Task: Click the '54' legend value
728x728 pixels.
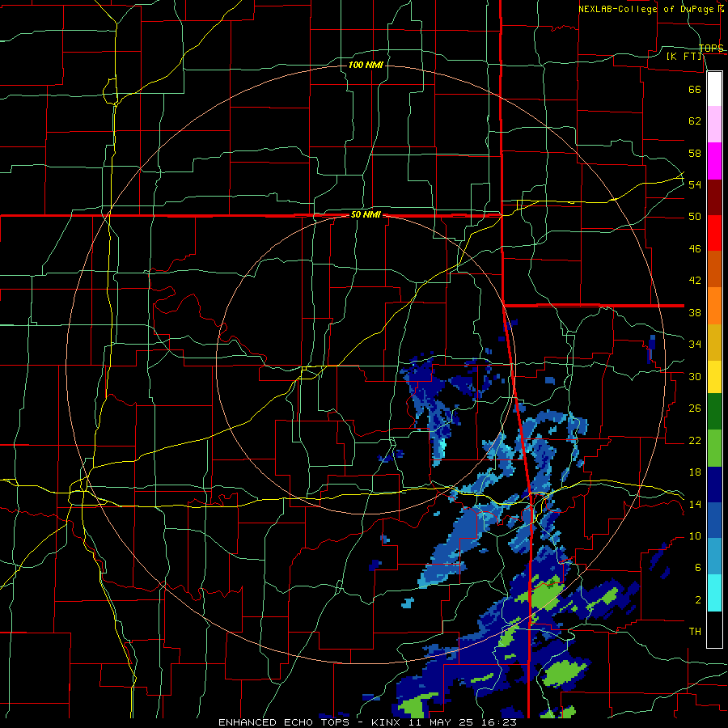Action: pos(695,184)
